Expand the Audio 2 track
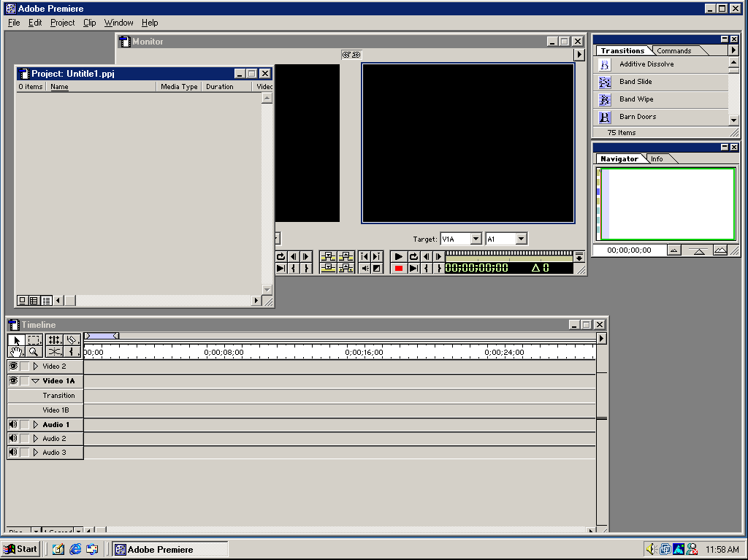 (x=36, y=438)
